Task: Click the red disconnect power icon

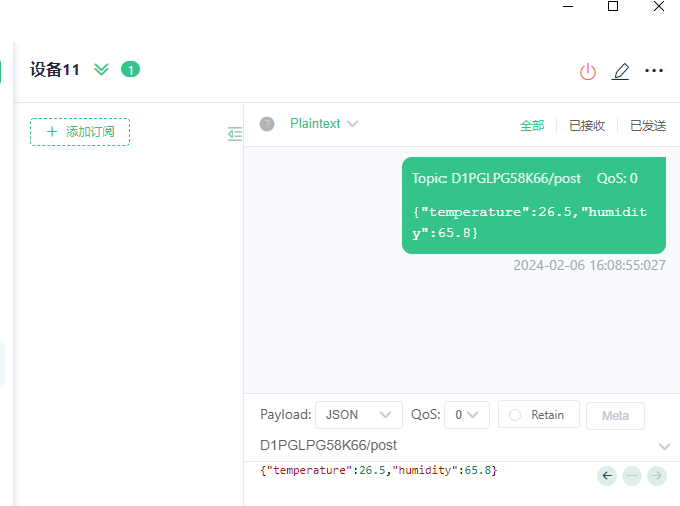Action: [x=588, y=71]
